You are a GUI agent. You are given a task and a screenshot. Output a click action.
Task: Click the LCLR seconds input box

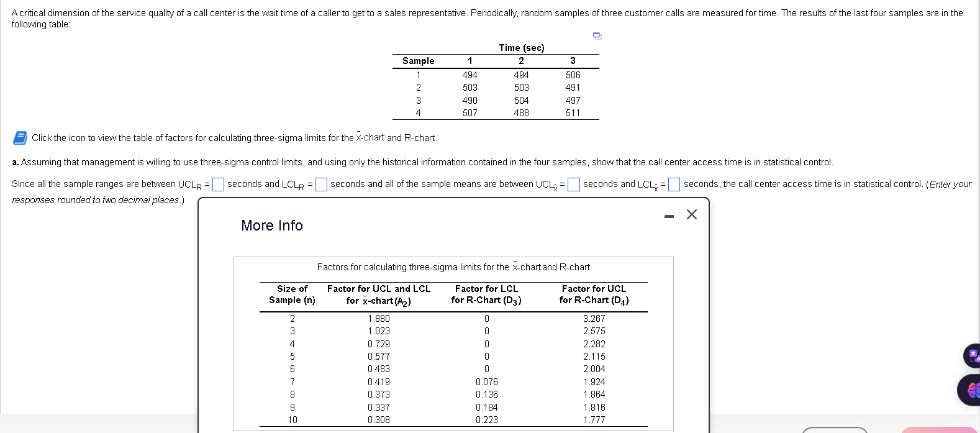tap(320, 184)
